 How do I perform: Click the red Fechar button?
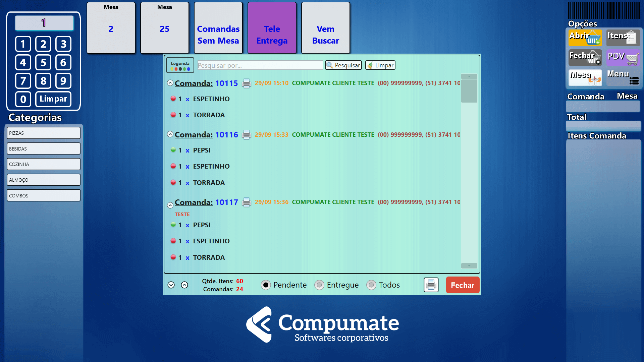click(x=463, y=285)
